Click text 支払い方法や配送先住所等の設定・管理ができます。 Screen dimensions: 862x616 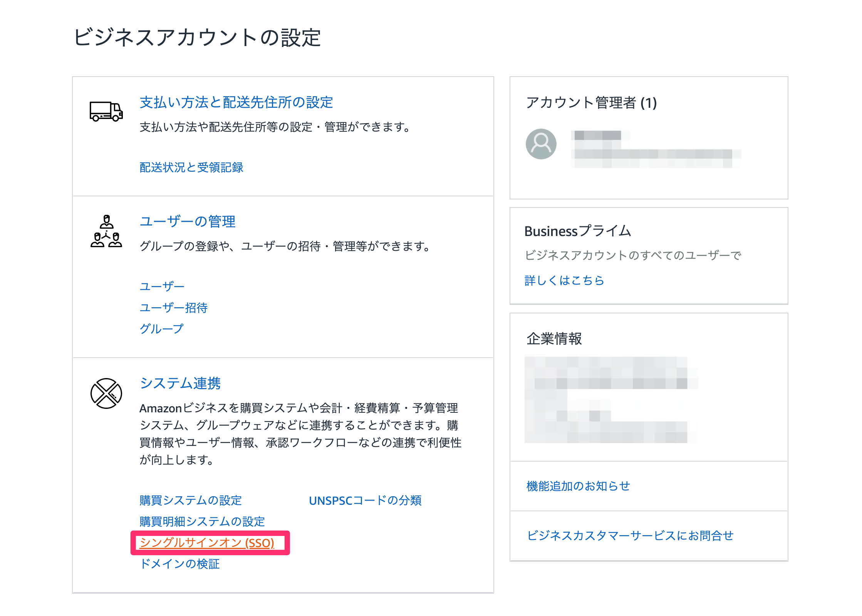click(276, 127)
